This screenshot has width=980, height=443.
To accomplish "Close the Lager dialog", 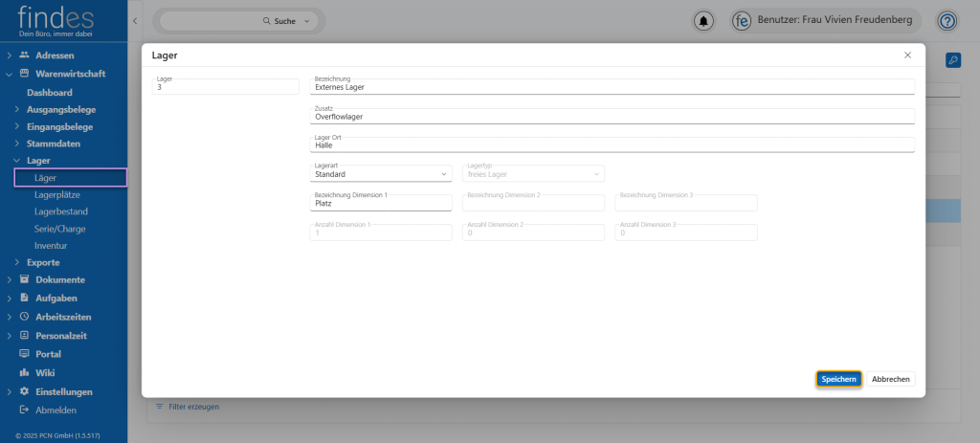I will pos(907,55).
